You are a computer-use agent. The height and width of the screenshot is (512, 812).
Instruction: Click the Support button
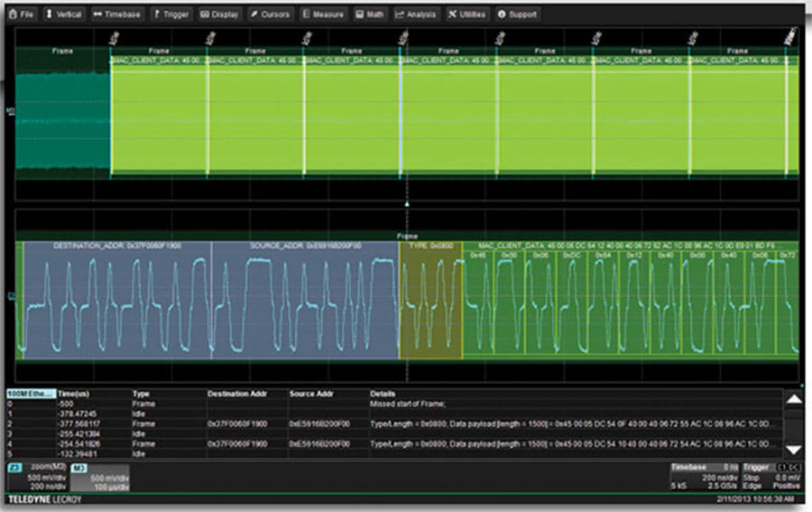517,14
